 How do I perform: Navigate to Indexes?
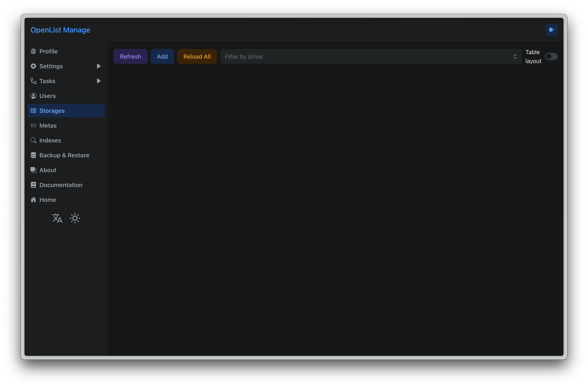click(66, 140)
